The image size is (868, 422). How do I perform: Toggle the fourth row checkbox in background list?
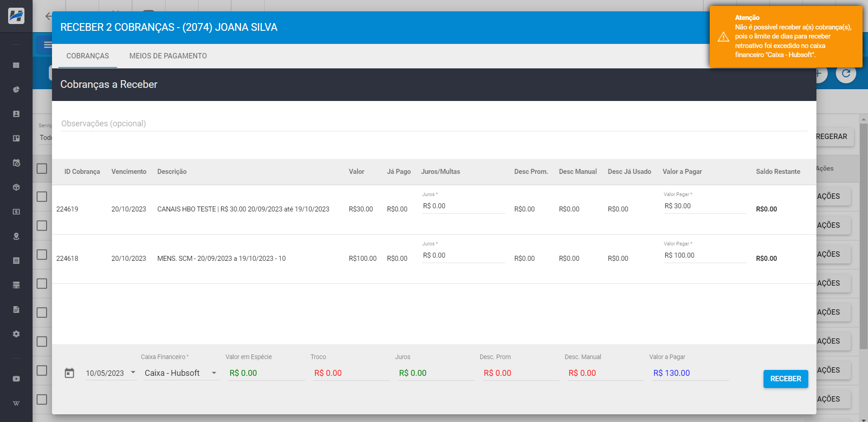pos(42,283)
